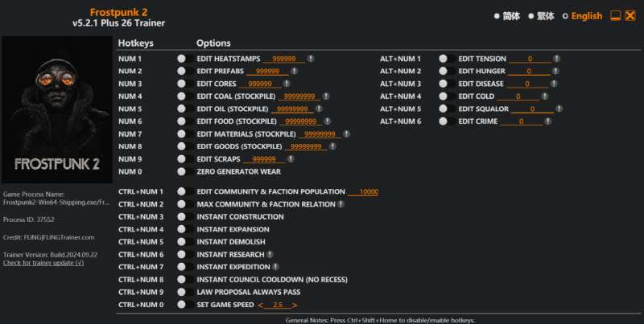Screen dimensions: 644x324
Task: Open the Check for trainer update link
Action: click(x=43, y=263)
